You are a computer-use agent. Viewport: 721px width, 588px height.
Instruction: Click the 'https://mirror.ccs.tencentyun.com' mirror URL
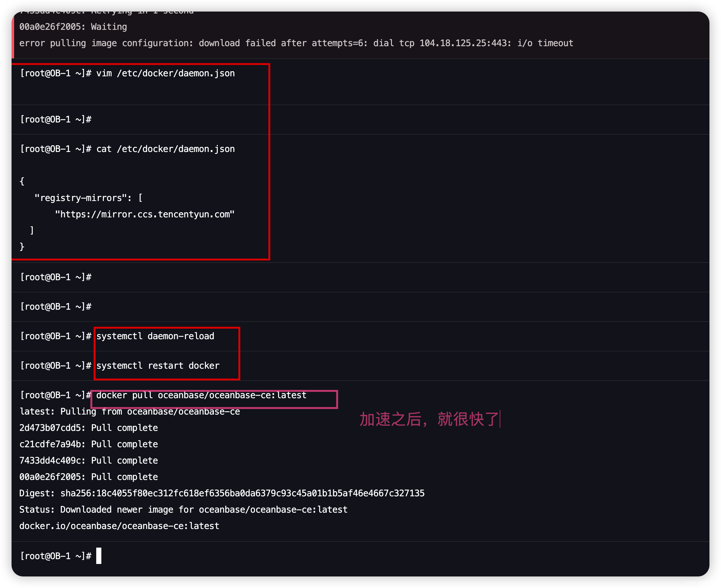[x=145, y=214]
